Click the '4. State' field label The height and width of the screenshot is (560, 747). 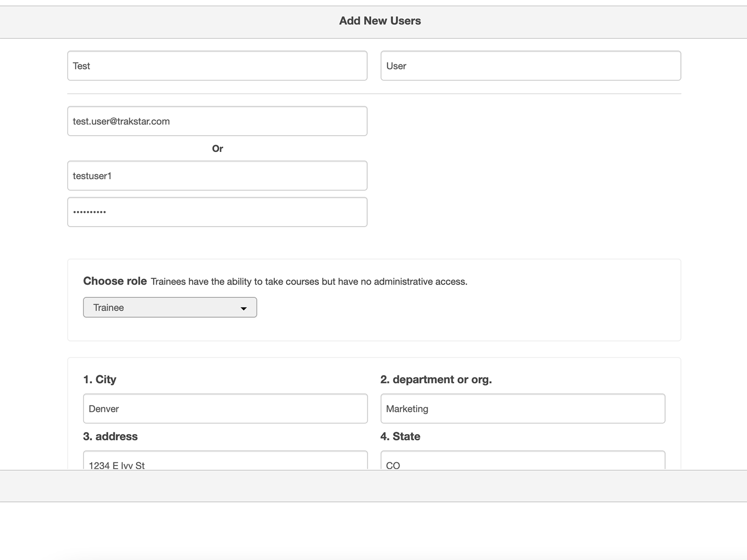tap(400, 436)
